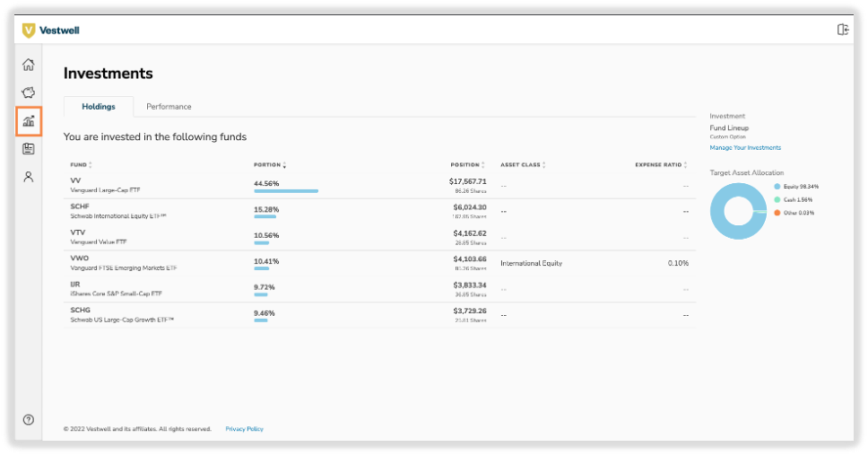Screen dimensions: 868x456
Task: Click the 9.46% portion value
Action: click(x=265, y=313)
